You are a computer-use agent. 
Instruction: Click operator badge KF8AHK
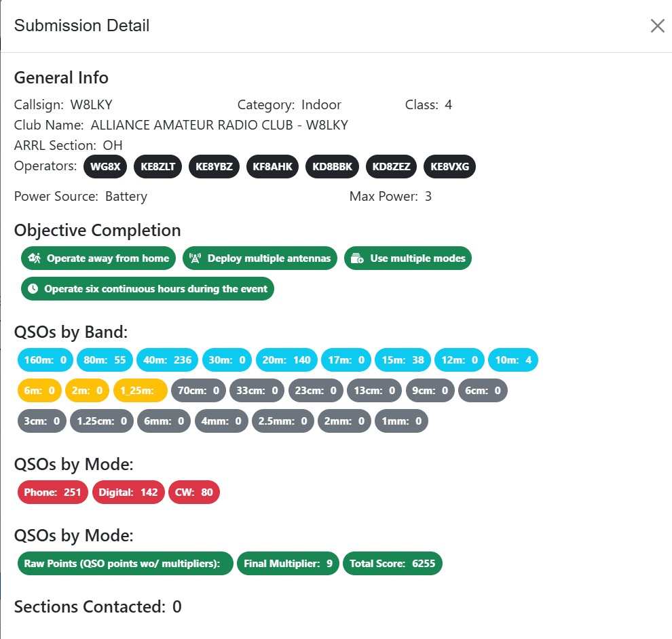pyautogui.click(x=272, y=167)
